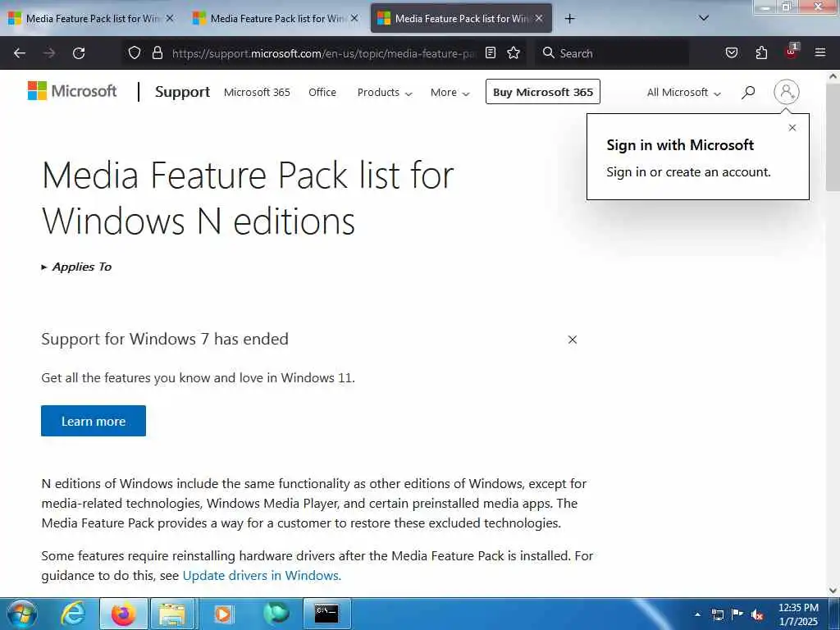This screenshot has width=840, height=630.
Task: Open the Windows Start button
Action: [x=22, y=614]
